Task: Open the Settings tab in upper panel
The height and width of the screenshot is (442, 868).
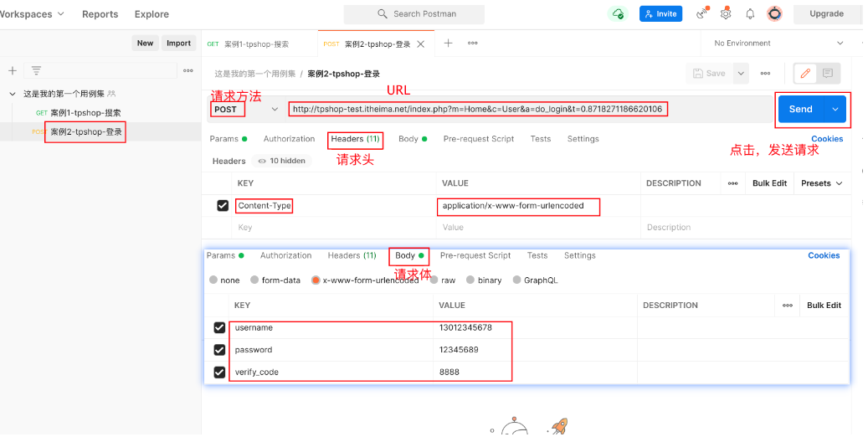Action: [x=583, y=139]
